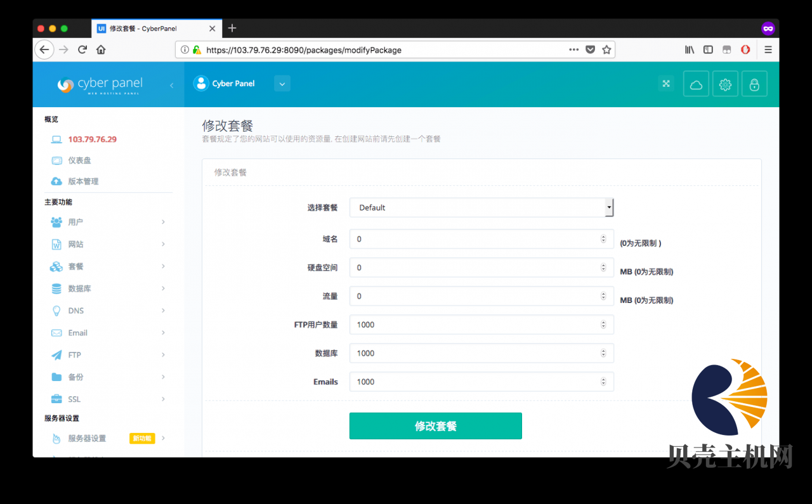Collapse sidebar using the left chevron
The image size is (812, 504).
pyautogui.click(x=171, y=85)
